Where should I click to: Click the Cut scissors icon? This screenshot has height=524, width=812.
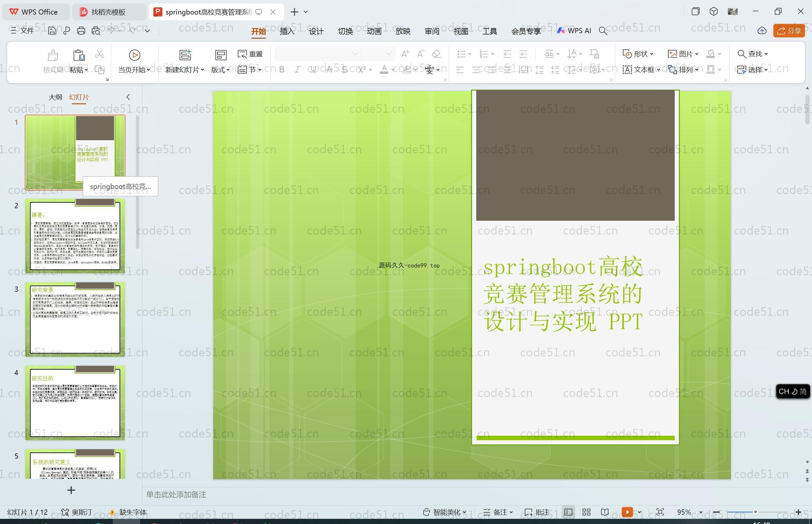click(x=99, y=54)
